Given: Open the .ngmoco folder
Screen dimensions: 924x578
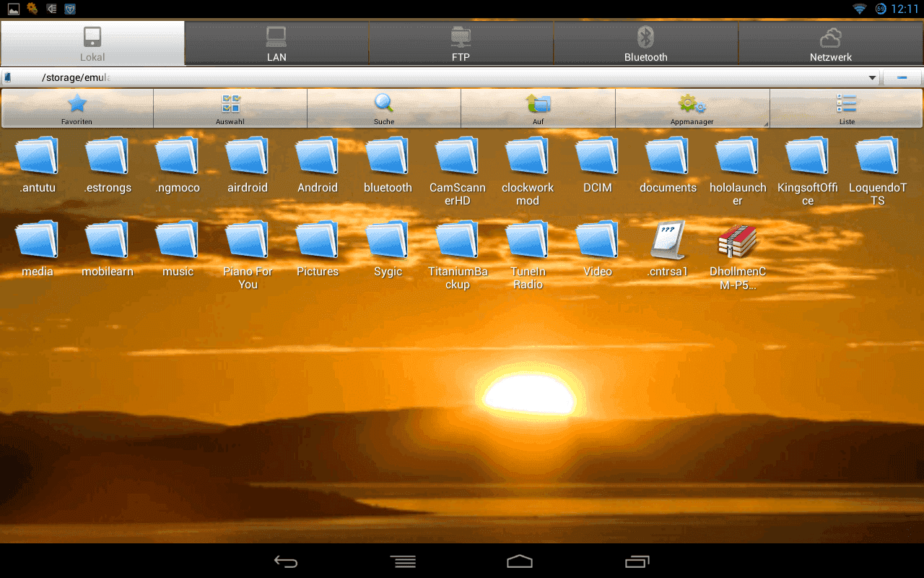Looking at the screenshot, I should point(178,165).
